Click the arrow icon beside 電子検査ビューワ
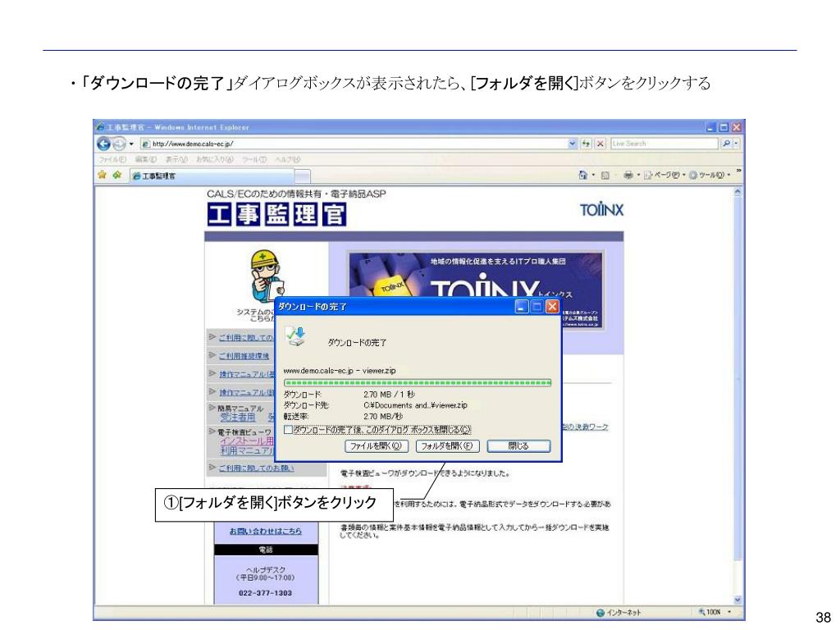This screenshot has height=630, width=840. point(212,431)
